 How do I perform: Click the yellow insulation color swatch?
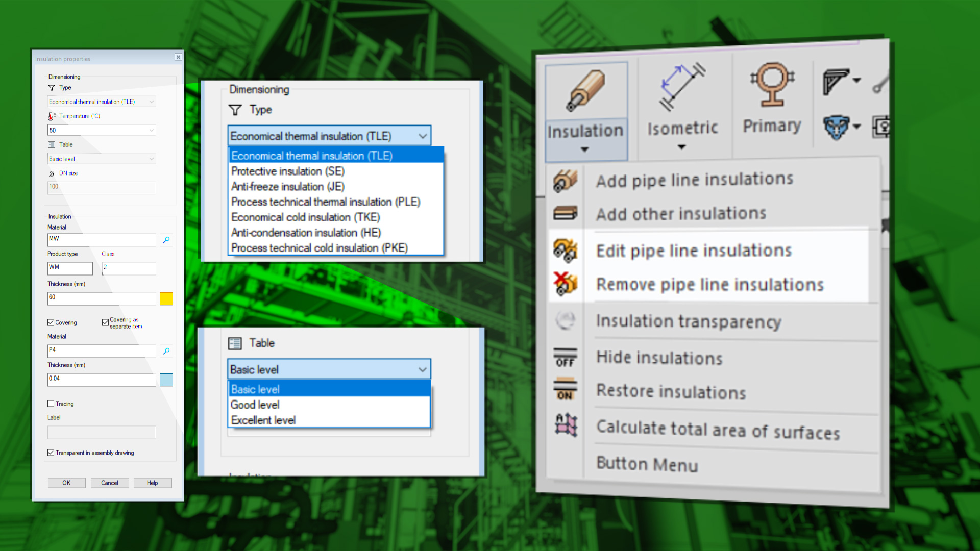coord(166,298)
